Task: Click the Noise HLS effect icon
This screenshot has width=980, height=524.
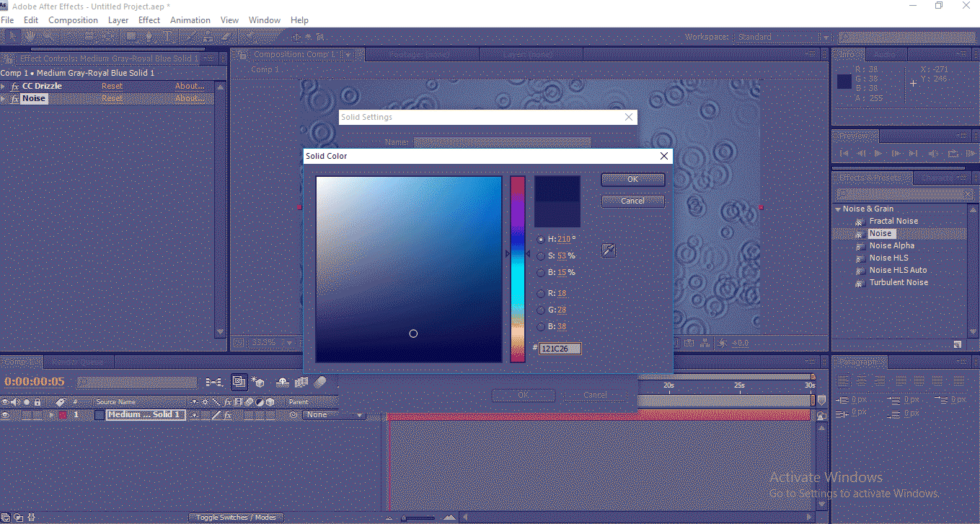Action: pyautogui.click(x=859, y=258)
